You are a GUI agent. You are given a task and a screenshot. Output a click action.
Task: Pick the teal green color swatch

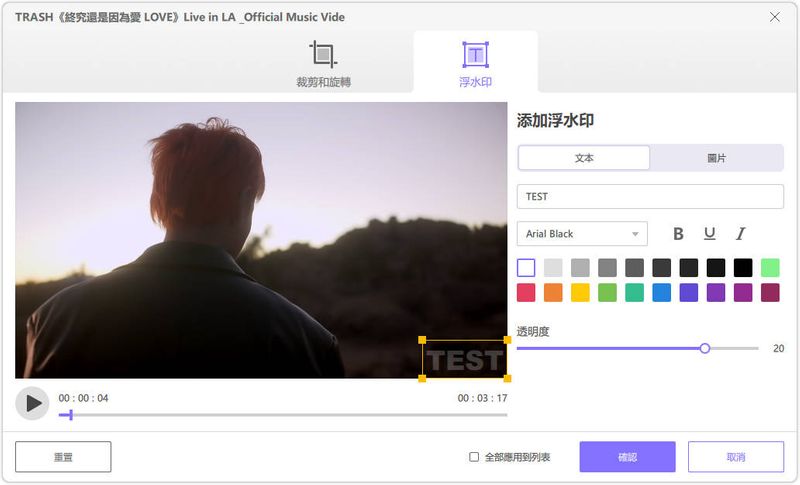point(634,293)
